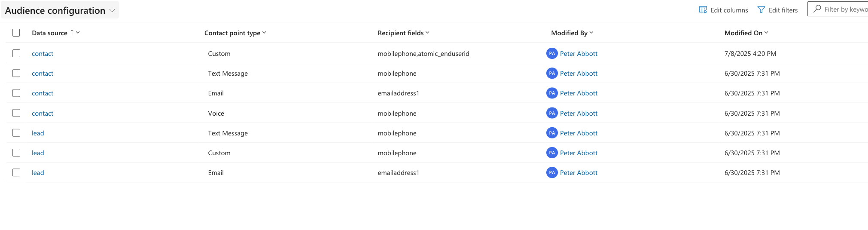Click the Edit filters funnel icon

click(x=761, y=10)
